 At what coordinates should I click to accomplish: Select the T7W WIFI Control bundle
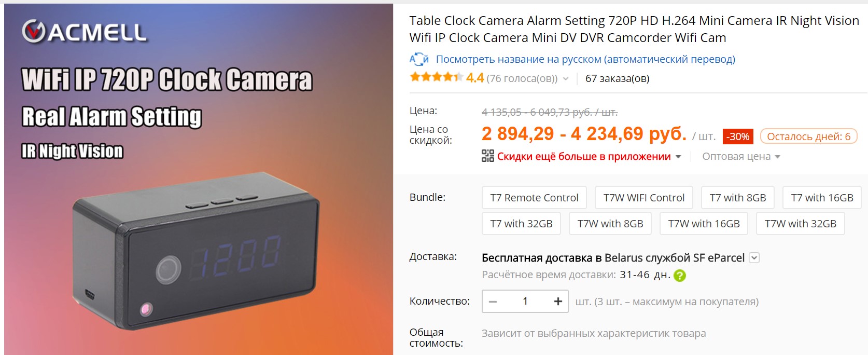point(644,198)
